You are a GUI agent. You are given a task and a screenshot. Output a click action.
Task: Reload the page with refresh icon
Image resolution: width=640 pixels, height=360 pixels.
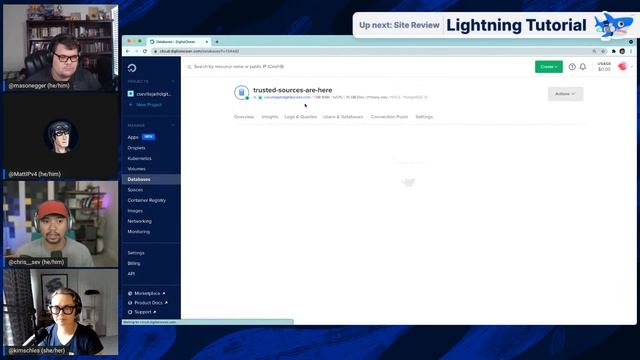[145, 51]
